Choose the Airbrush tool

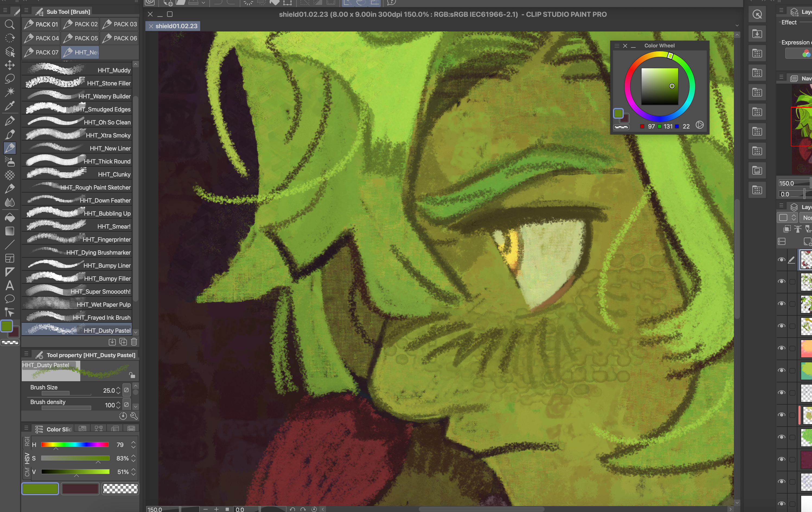(9, 162)
